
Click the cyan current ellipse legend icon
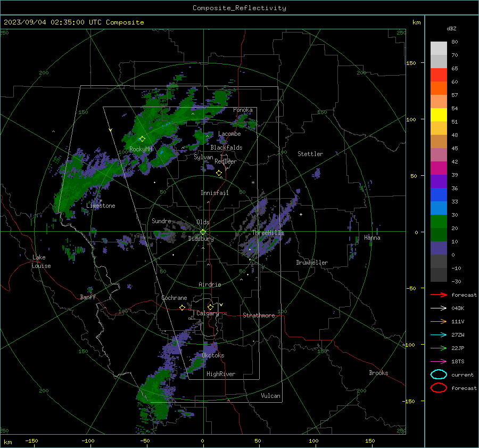click(x=439, y=374)
